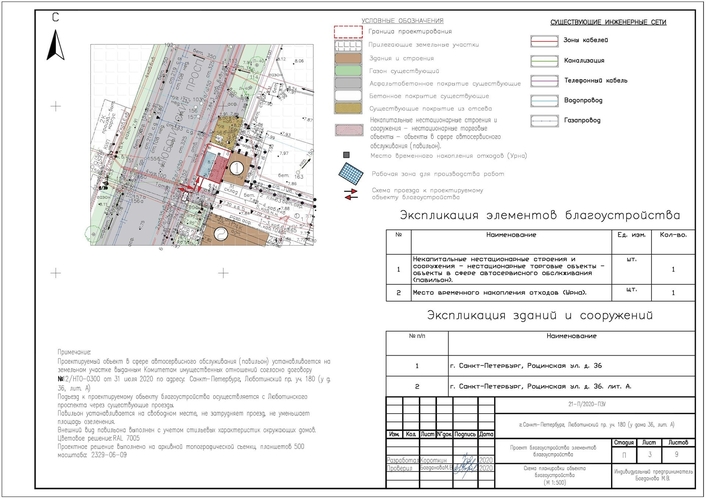
Task: Select 'Рабочая зона для производства работ' label
Action: click(x=438, y=174)
